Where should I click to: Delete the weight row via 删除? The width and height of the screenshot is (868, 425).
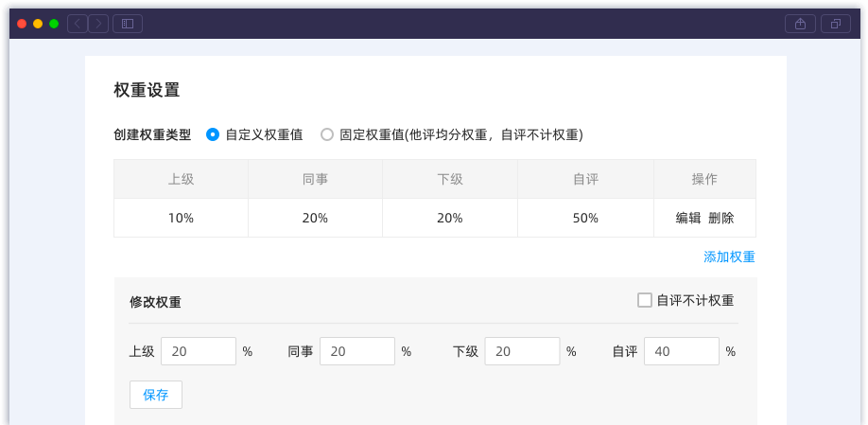720,219
